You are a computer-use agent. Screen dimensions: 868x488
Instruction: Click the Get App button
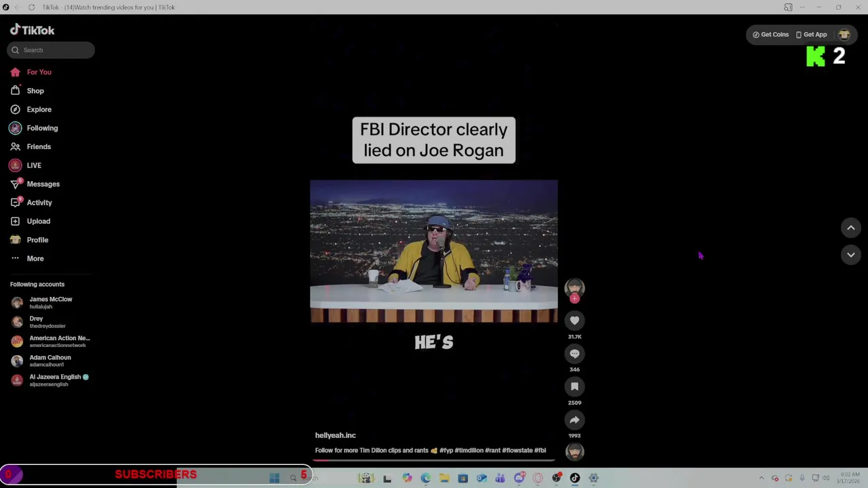click(x=811, y=35)
